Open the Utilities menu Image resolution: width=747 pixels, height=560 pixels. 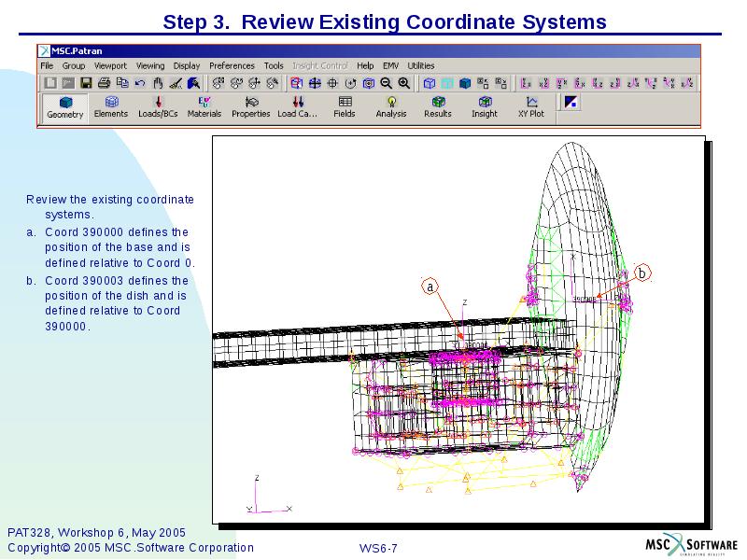(x=419, y=65)
